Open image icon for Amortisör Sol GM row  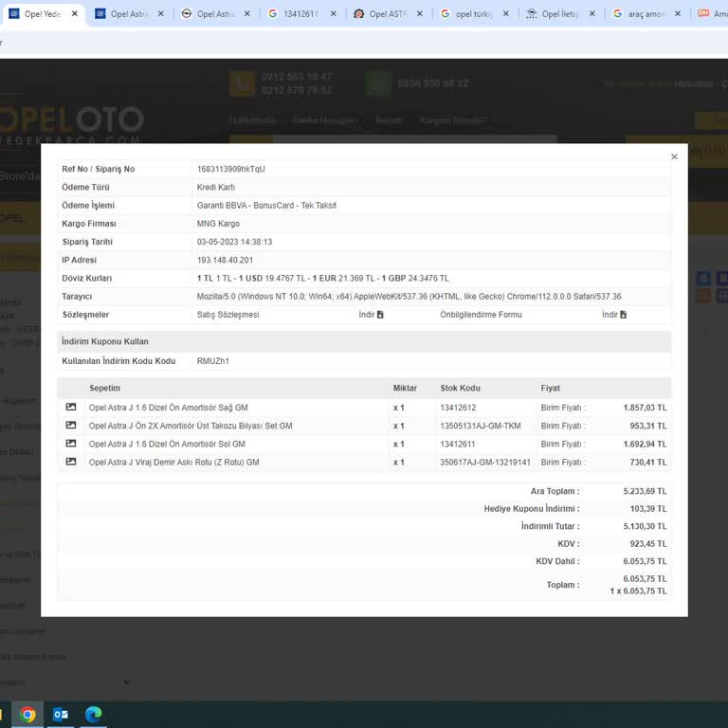click(71, 444)
